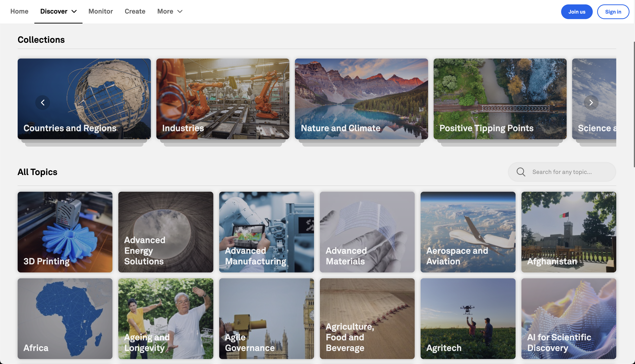Click the left carousel arrow in Collections
This screenshot has width=635, height=364.
[x=43, y=103]
